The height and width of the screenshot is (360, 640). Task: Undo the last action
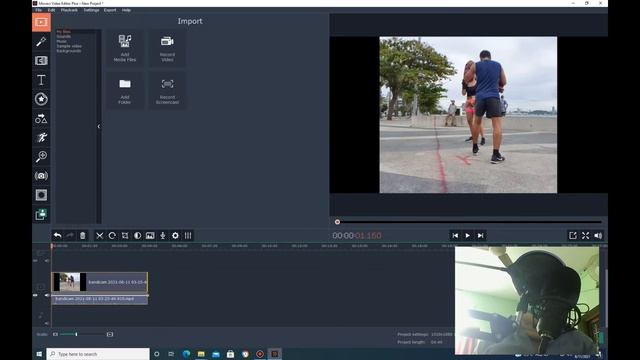(58, 236)
